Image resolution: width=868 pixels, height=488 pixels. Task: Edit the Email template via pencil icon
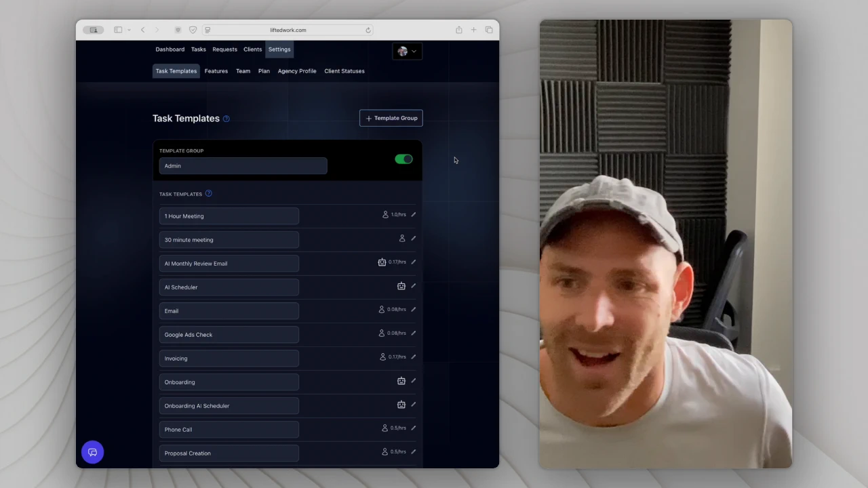coord(414,310)
